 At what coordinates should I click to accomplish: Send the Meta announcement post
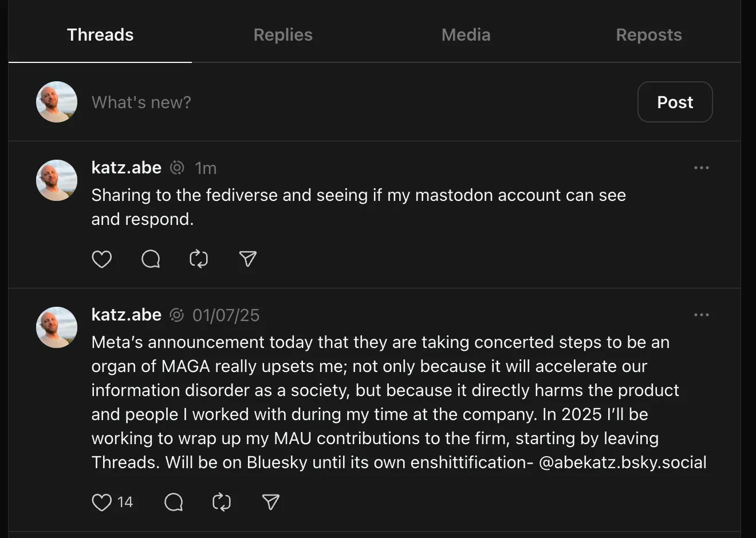(270, 503)
